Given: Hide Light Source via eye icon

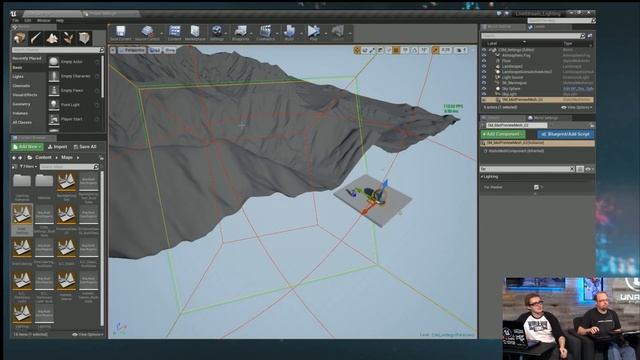Looking at the screenshot, I should coord(484,77).
